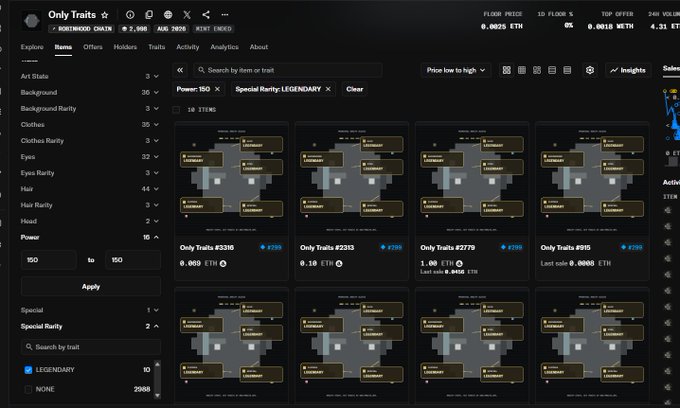Image resolution: width=680 pixels, height=408 pixels.
Task: Open the Activity tab
Action: [188, 47]
